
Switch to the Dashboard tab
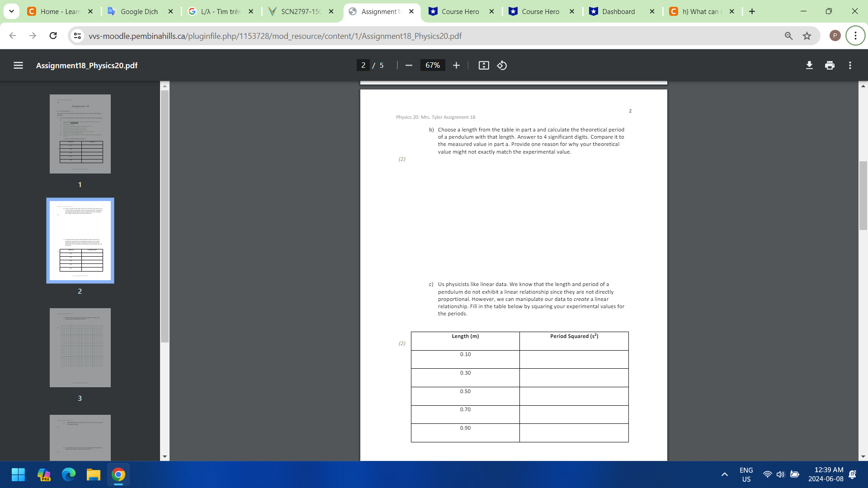click(618, 11)
